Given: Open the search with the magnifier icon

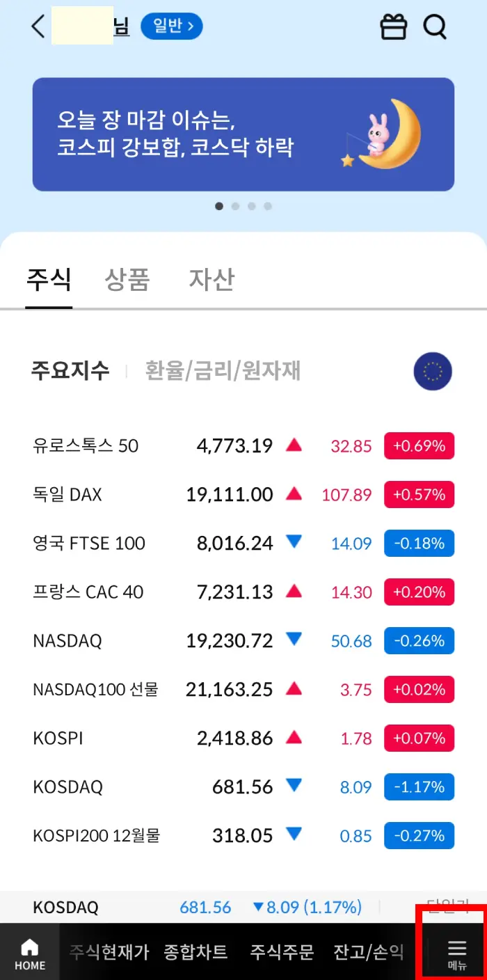Looking at the screenshot, I should pyautogui.click(x=435, y=26).
